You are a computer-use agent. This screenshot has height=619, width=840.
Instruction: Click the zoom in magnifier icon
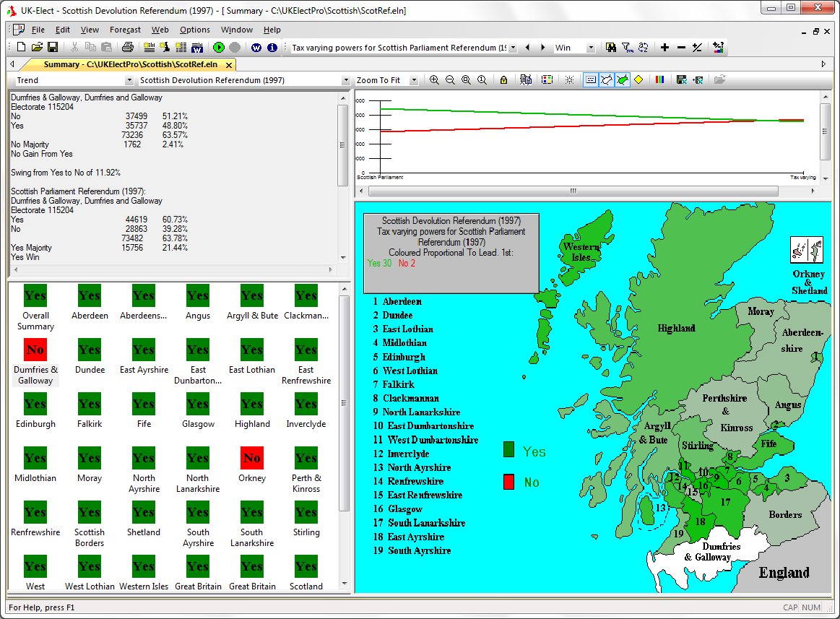434,80
